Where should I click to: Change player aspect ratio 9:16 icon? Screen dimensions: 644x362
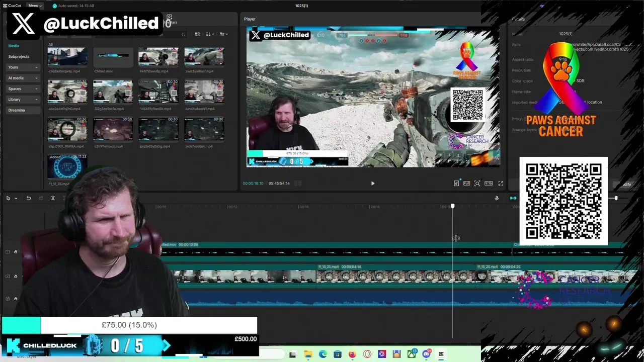(x=489, y=184)
